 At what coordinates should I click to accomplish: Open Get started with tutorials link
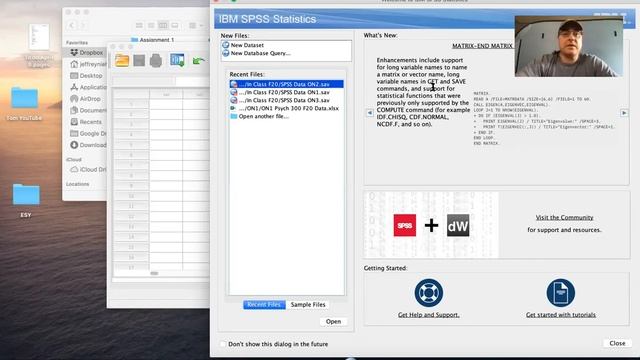[x=560, y=315]
